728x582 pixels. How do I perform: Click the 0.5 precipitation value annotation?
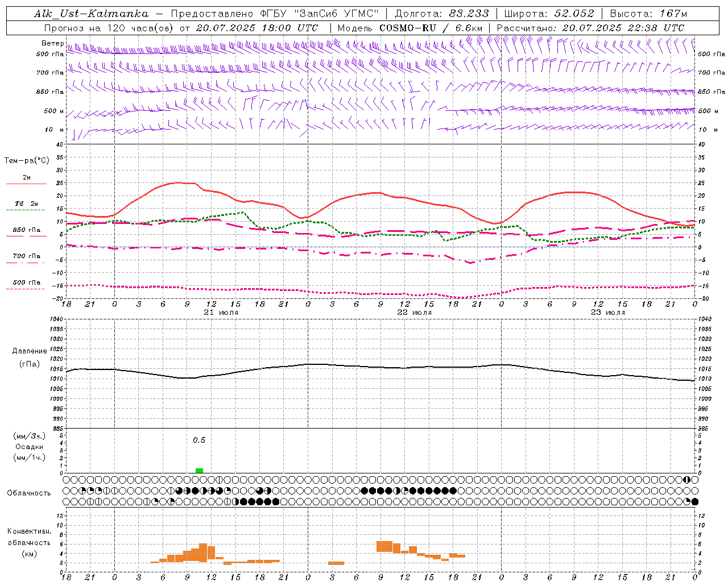pyautogui.click(x=199, y=440)
